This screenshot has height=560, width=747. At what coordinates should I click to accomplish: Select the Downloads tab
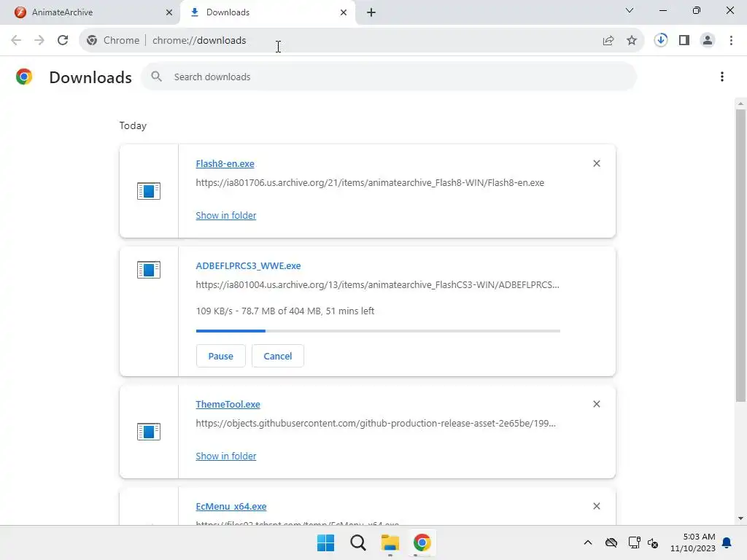267,12
